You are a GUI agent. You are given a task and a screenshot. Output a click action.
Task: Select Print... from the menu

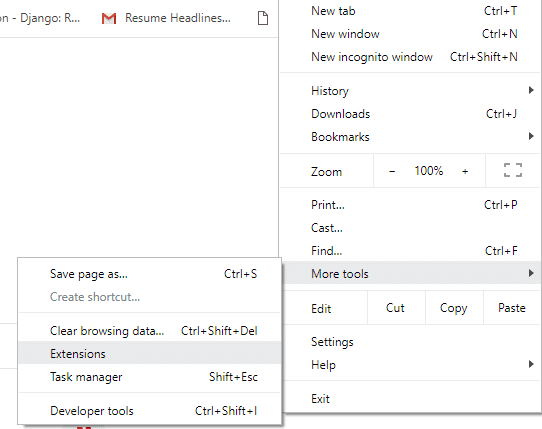tap(411, 205)
